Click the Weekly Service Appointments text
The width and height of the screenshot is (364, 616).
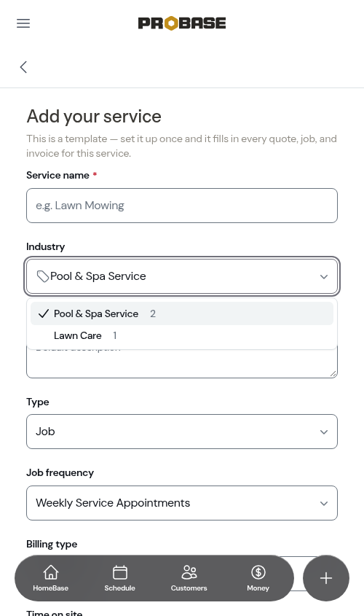pos(113,503)
